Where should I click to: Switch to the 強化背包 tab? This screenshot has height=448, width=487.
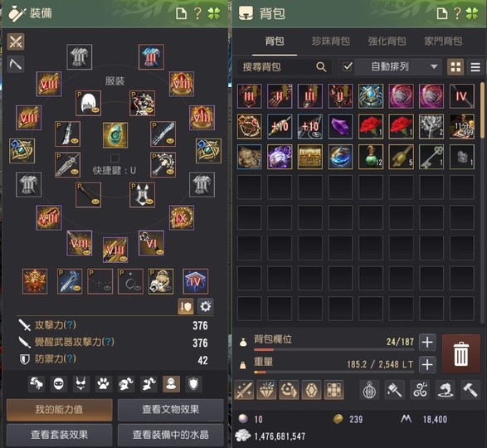[387, 41]
